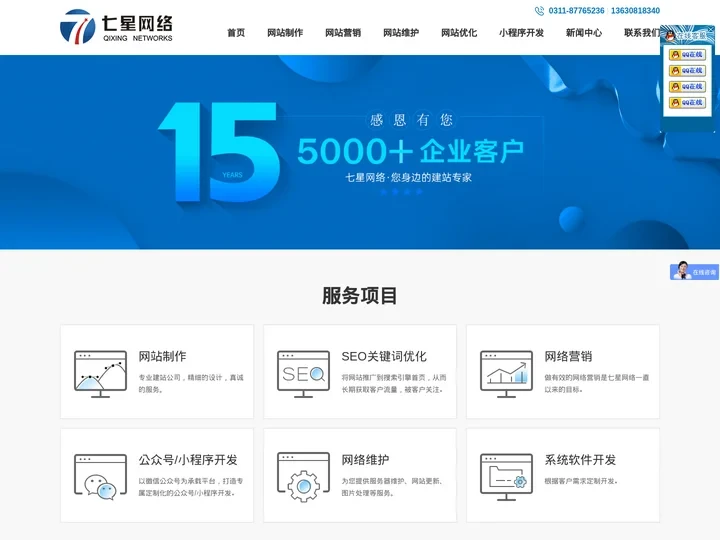Click the fourth QQ在线 chat button
This screenshot has height=540, width=720.
(687, 103)
